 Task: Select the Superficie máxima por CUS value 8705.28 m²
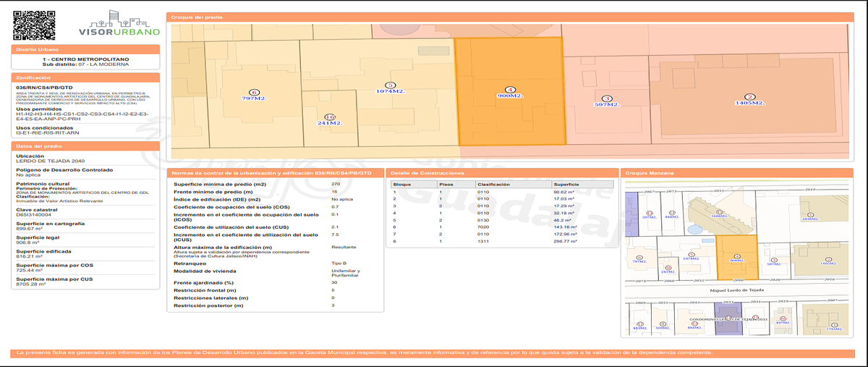click(x=30, y=284)
